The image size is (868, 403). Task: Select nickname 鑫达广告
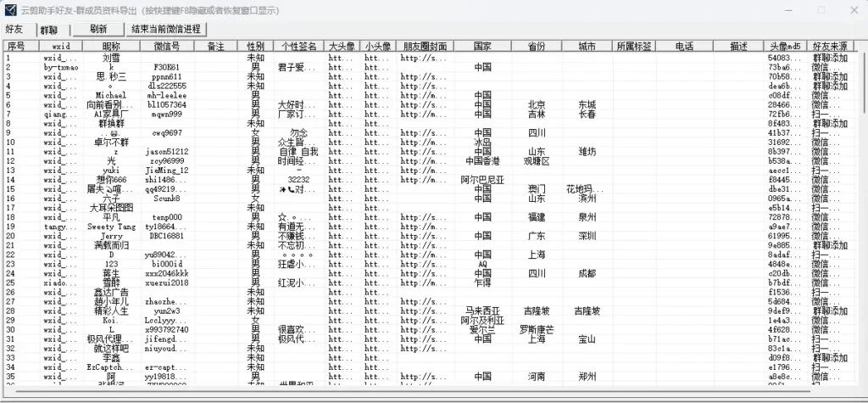click(x=111, y=292)
